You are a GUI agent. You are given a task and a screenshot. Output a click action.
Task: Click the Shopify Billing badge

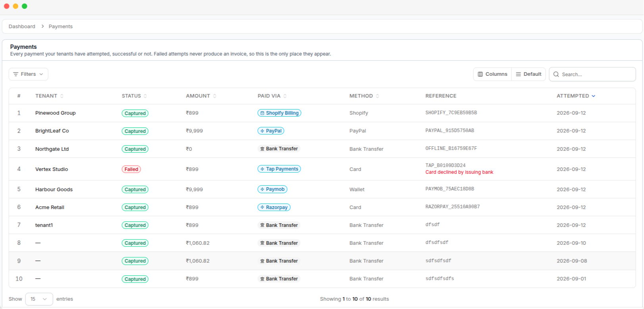point(279,113)
